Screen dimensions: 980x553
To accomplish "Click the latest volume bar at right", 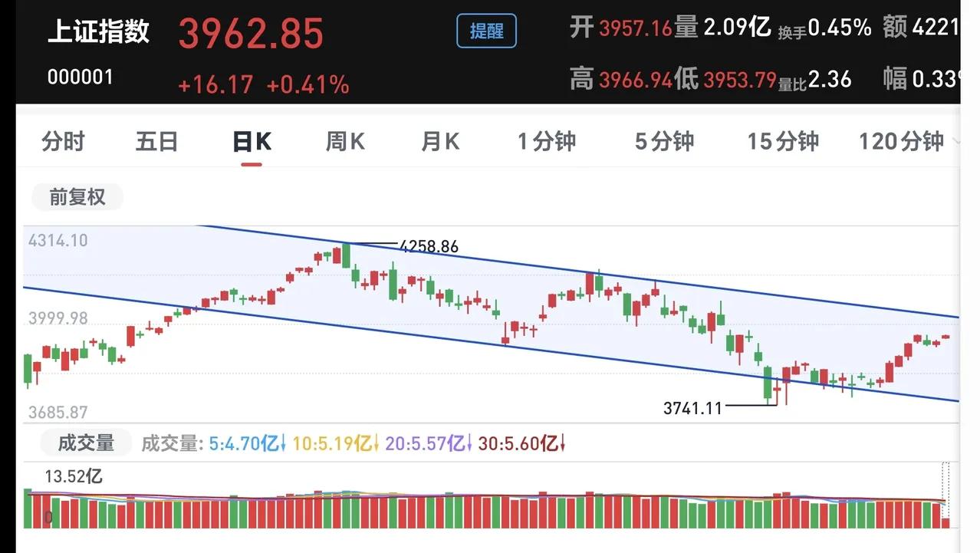I will point(945,522).
